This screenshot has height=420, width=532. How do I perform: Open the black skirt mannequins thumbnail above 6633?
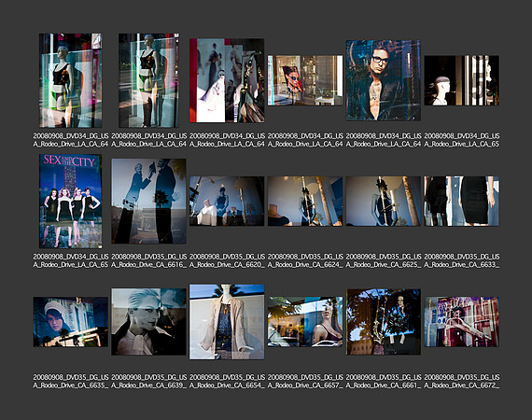click(461, 202)
